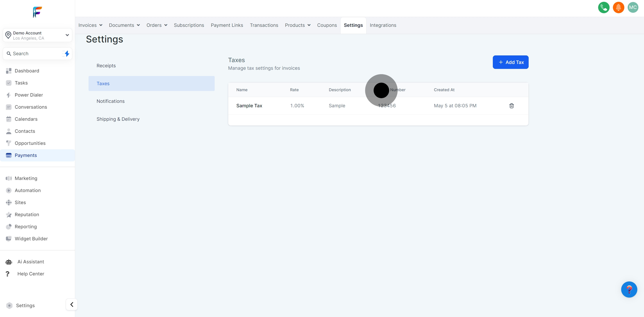The height and width of the screenshot is (317, 644).
Task: Select the Shipping & Delivery settings section
Action: [118, 119]
